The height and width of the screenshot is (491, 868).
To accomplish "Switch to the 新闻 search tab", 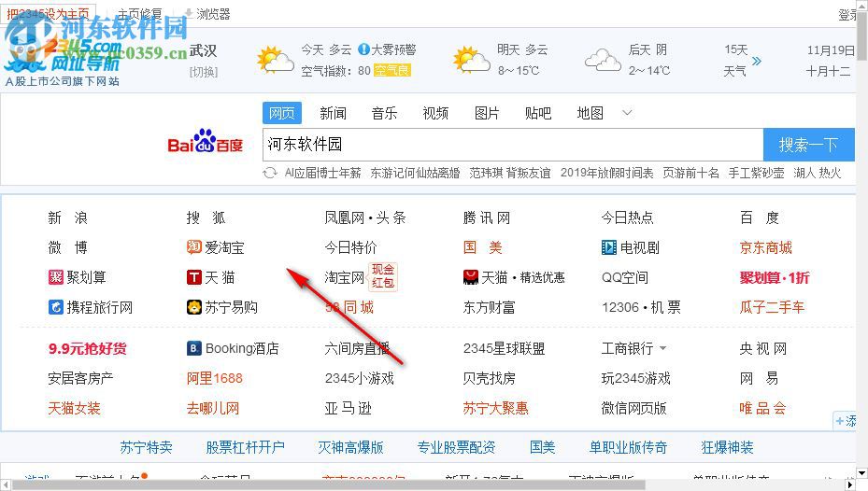I will pos(333,113).
